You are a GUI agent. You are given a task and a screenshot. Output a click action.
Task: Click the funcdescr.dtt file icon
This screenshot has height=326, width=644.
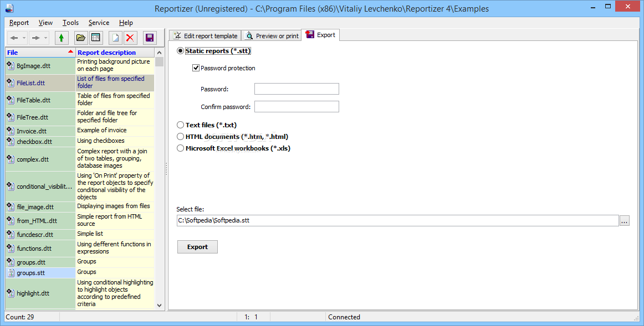coord(11,235)
